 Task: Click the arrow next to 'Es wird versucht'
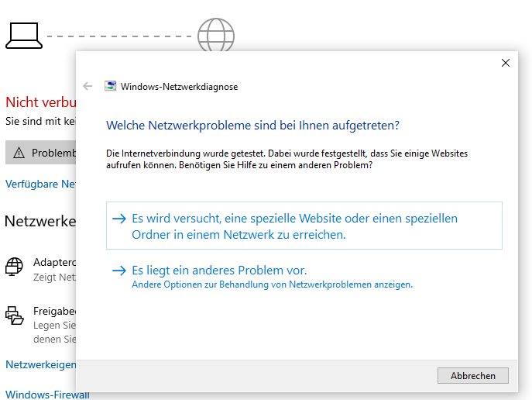[x=119, y=219]
